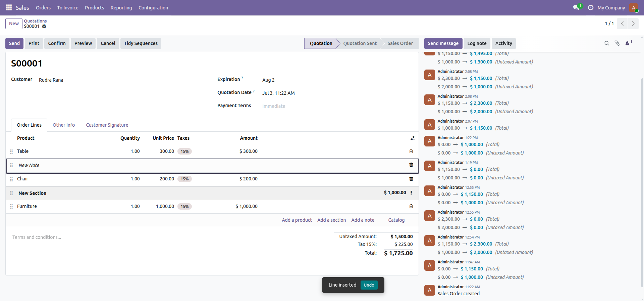644x301 pixels.
Task: Set status to Quotation Sent
Action: coord(360,43)
